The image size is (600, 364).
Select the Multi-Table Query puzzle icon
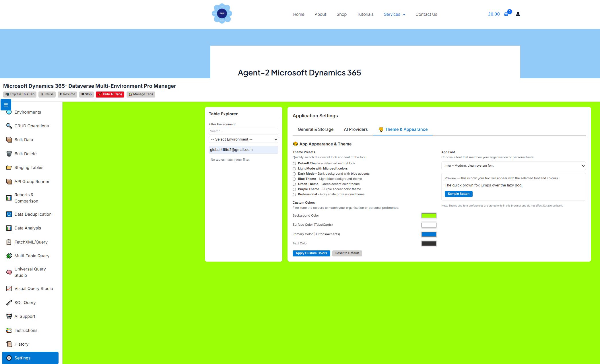coord(9,256)
